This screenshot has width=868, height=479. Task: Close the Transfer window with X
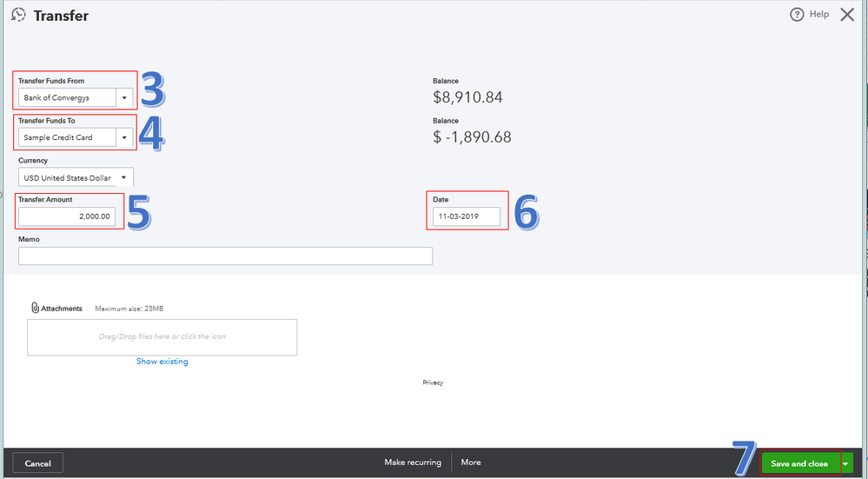[x=847, y=15]
